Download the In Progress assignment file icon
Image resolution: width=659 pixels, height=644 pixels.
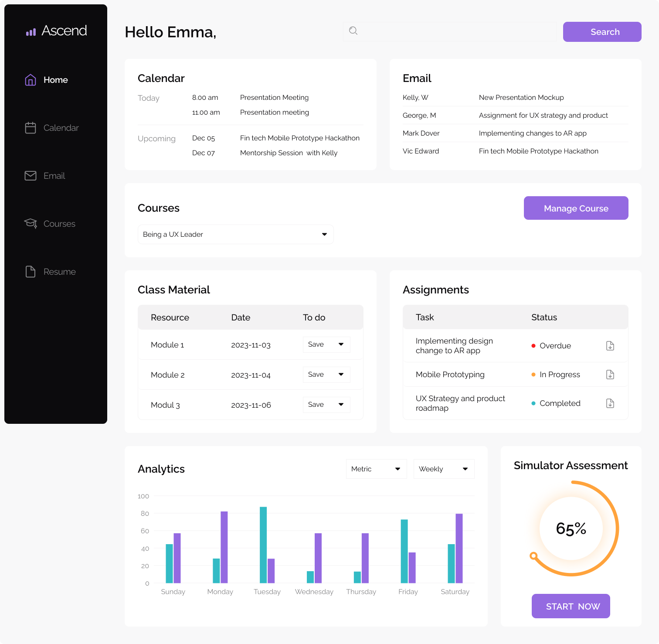[610, 375]
